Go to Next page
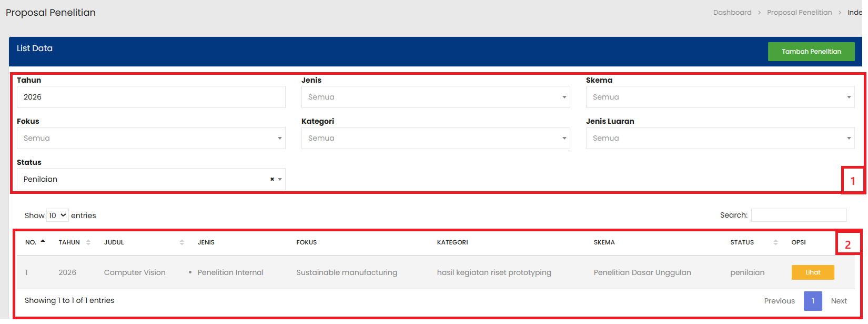 839,301
